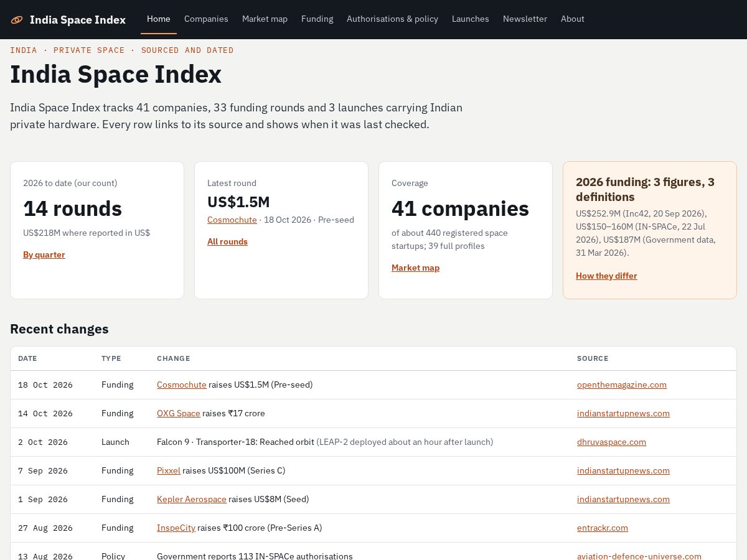Open the openthemagazine.com source link
The height and width of the screenshot is (560, 747).
click(x=622, y=385)
